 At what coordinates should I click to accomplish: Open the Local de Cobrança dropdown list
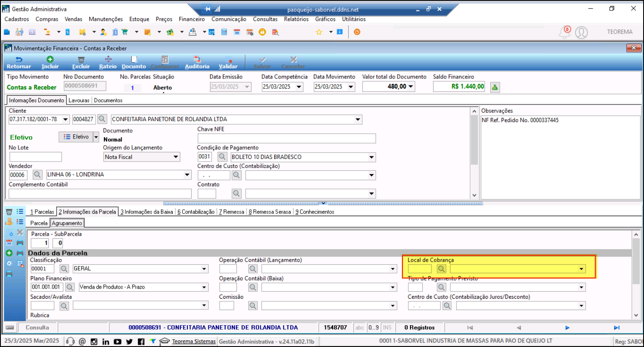click(x=582, y=269)
